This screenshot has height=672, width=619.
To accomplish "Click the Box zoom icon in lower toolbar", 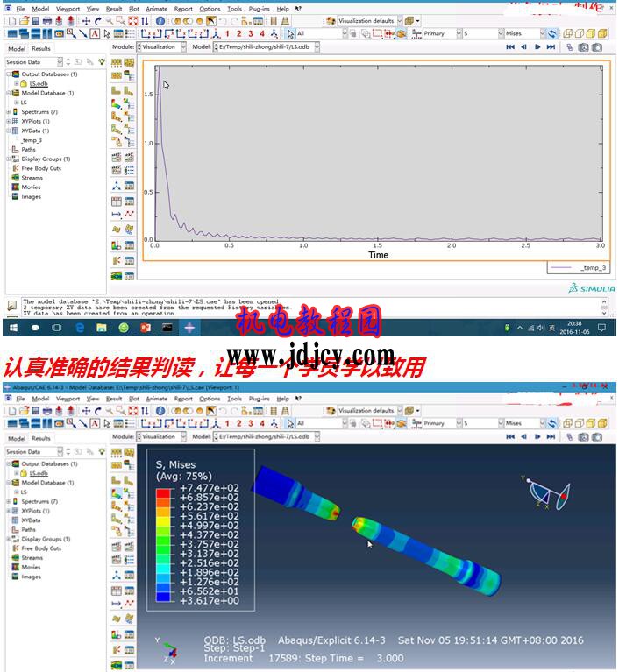I will click(x=121, y=411).
